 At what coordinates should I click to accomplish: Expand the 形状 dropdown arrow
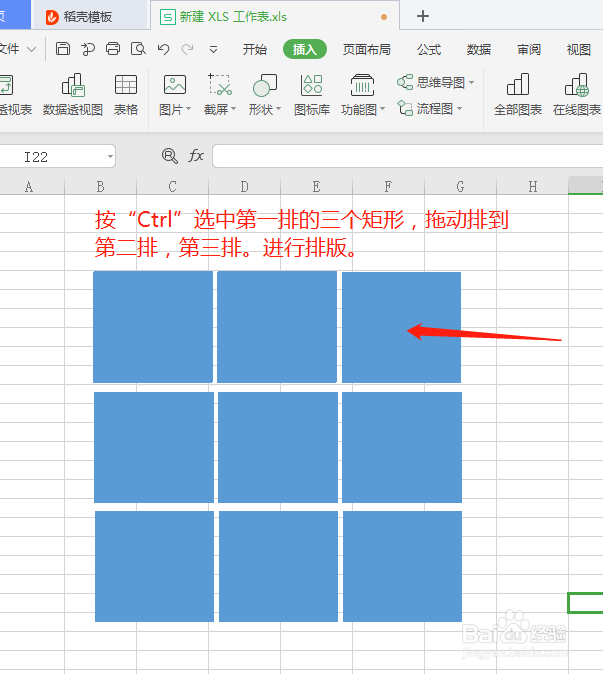click(x=278, y=109)
